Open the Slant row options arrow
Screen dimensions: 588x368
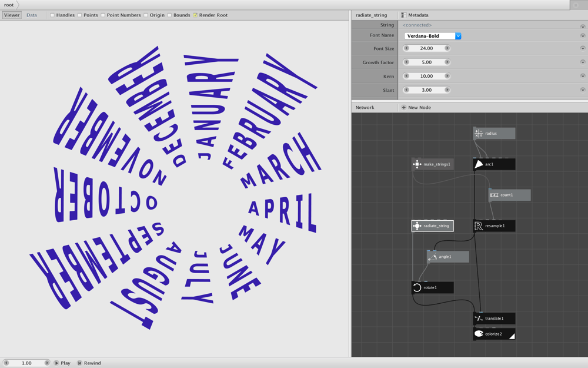583,89
